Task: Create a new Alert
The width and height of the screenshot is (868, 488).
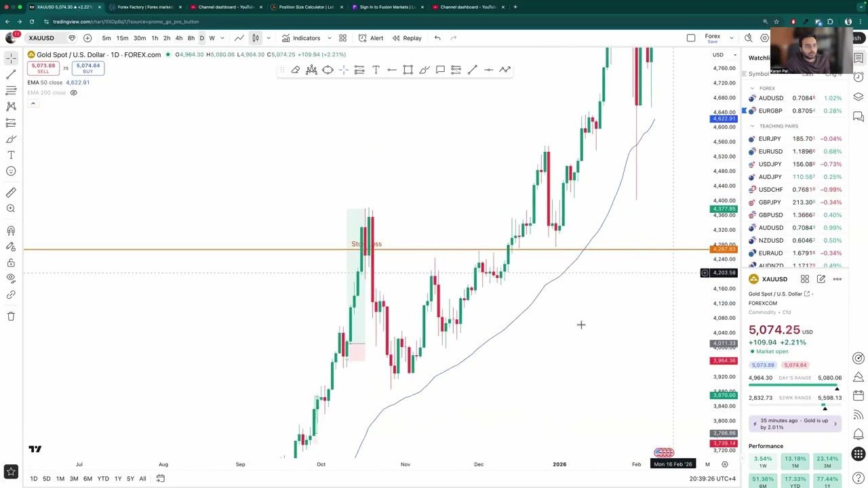Action: [x=371, y=38]
